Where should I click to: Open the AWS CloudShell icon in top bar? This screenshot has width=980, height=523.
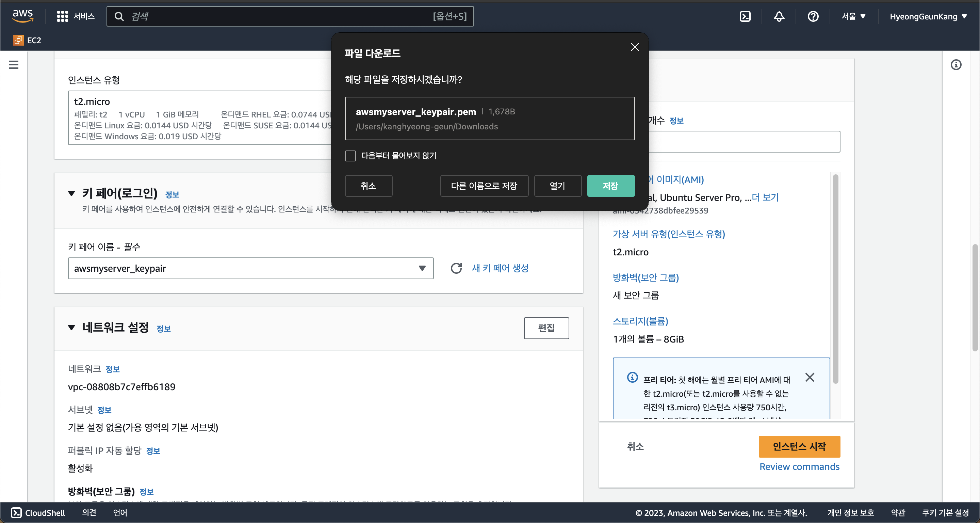coord(745,16)
